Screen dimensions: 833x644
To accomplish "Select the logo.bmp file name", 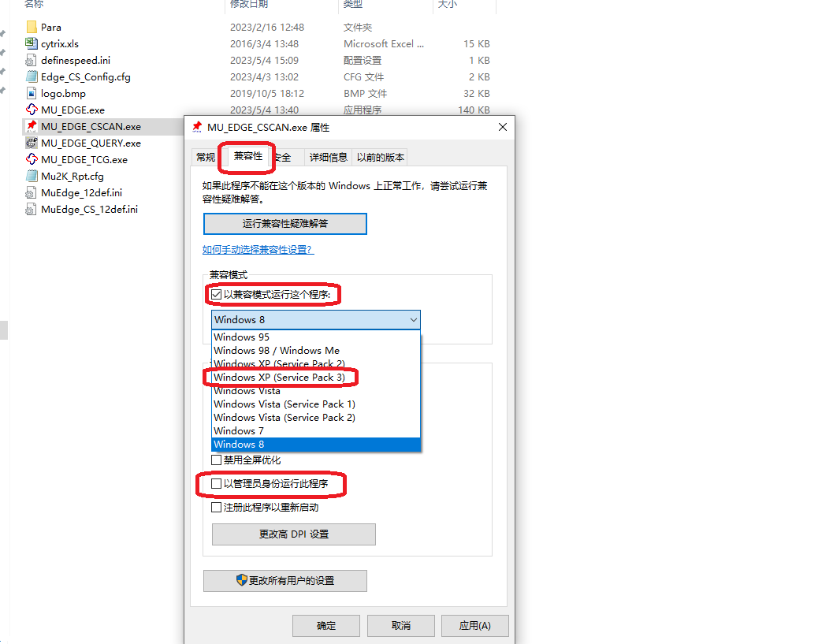I will [63, 94].
